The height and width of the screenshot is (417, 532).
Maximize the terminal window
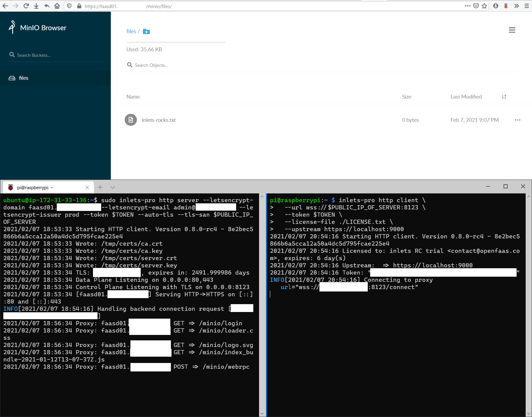505,186
